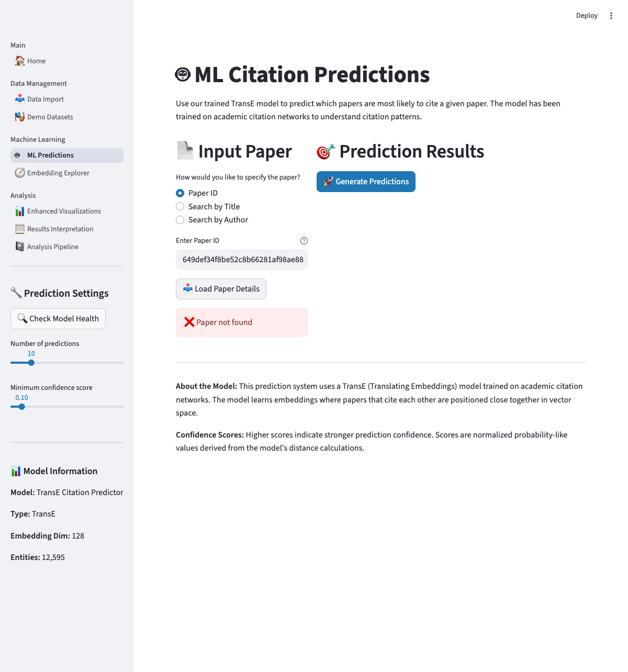Open the three-dot main menu

coord(611,16)
